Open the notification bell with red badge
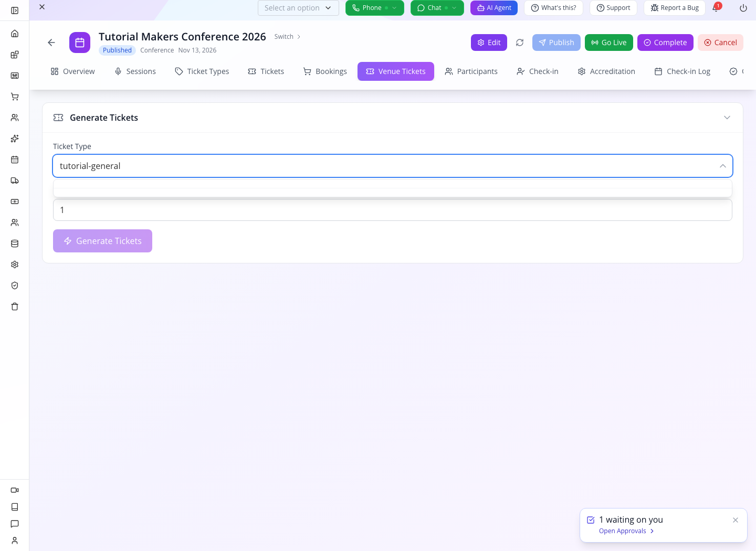Viewport: 756px width, 551px height. point(716,7)
